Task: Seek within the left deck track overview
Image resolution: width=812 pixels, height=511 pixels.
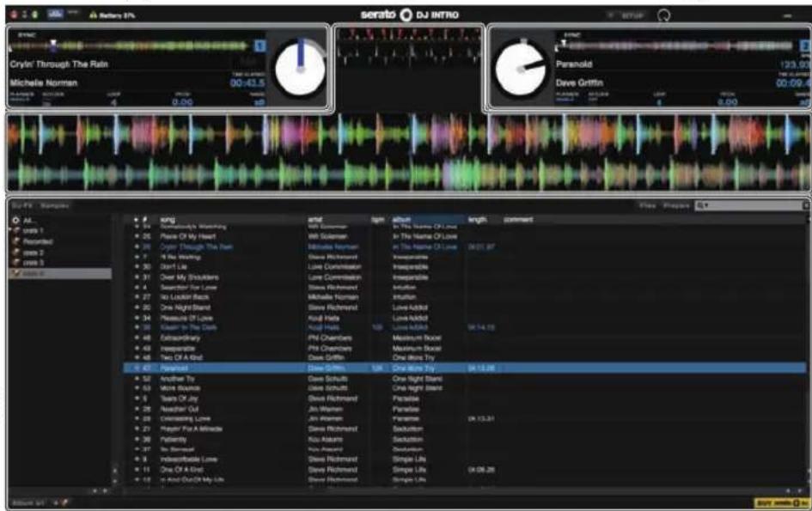Action: (x=130, y=46)
